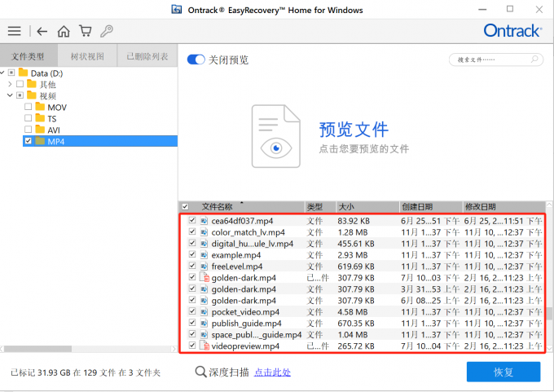The width and height of the screenshot is (554, 392).
Task: Uncheck the MP4 folder checkbox
Action: pos(29,141)
